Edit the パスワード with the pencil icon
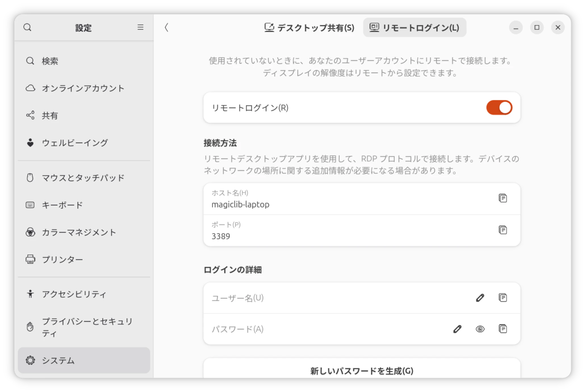 [x=457, y=329]
